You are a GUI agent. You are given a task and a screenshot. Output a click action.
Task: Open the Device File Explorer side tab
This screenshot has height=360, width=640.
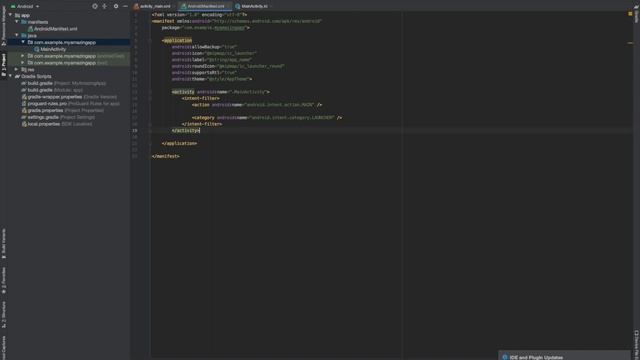click(636, 345)
